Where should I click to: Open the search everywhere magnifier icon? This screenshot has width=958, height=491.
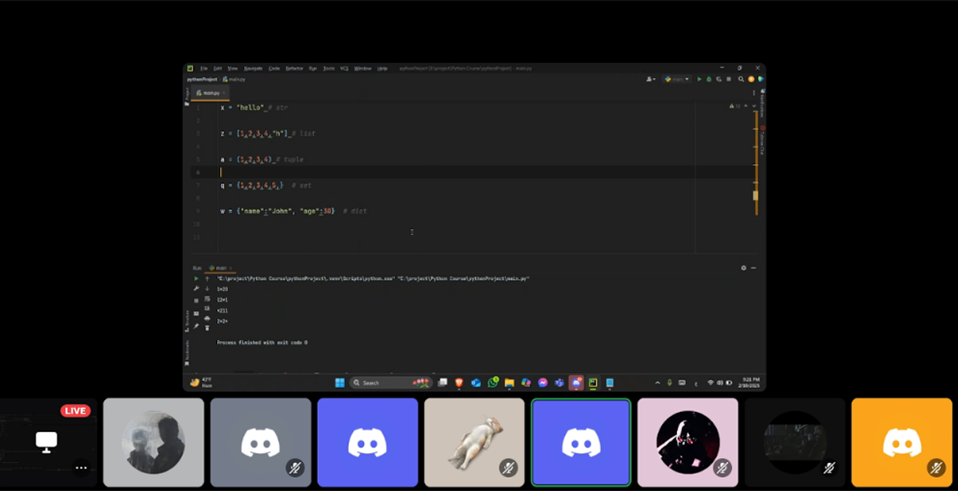pos(741,79)
